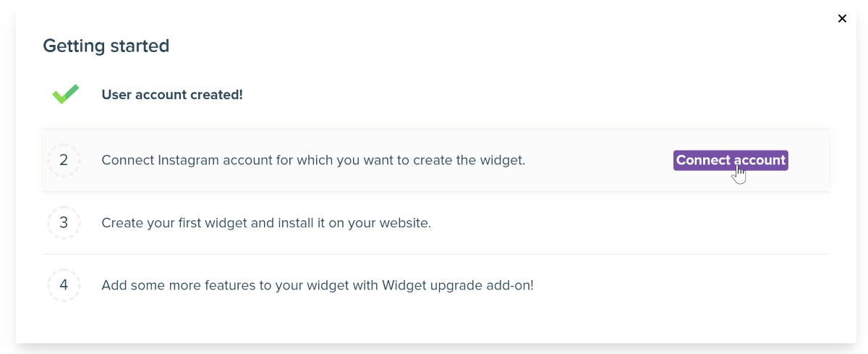
Task: Select the step 3 number circle
Action: tap(64, 223)
